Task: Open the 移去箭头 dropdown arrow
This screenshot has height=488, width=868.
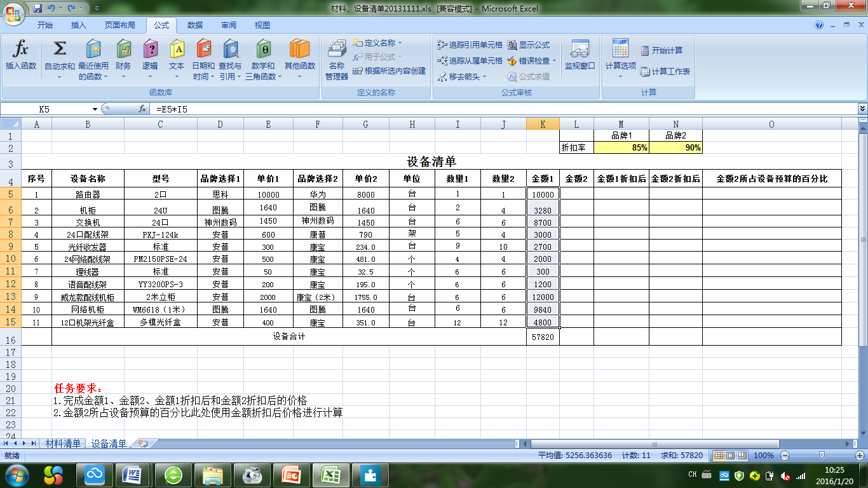Action: click(x=485, y=77)
